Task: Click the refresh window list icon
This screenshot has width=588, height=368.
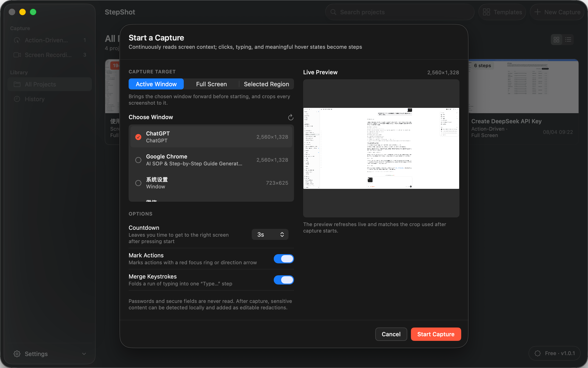Action: (291, 117)
